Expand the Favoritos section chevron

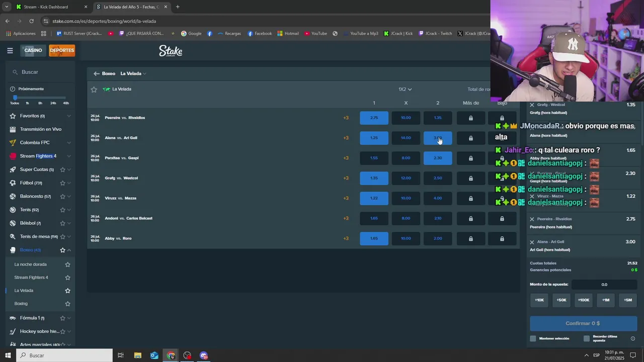69,116
